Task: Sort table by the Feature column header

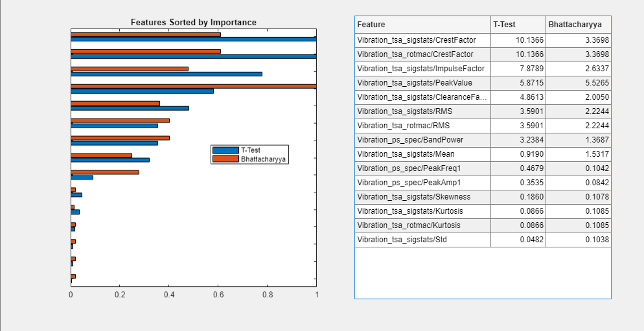Action: click(422, 25)
